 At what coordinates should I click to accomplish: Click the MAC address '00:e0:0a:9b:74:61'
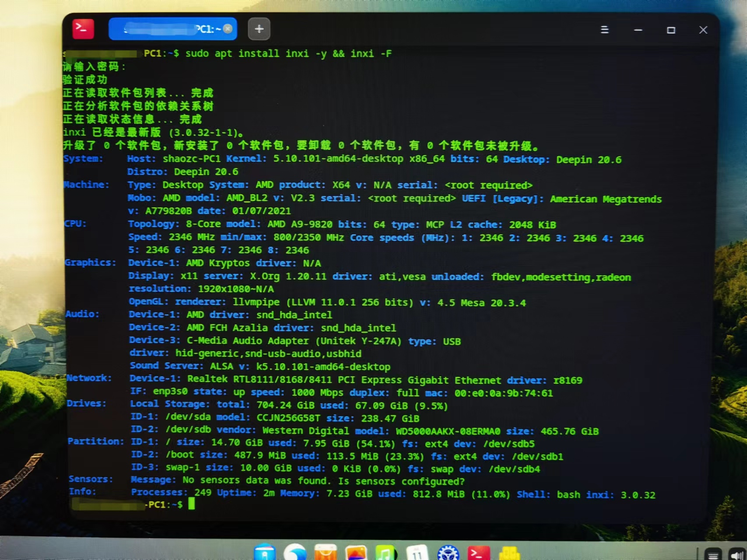coord(504,393)
